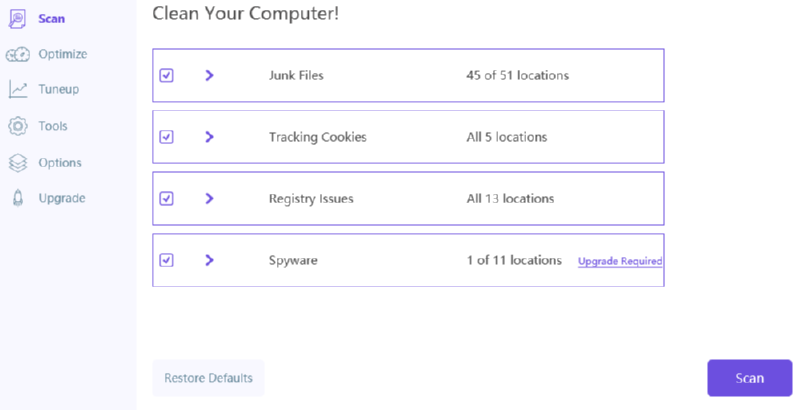Untick the Spyware checkbox
Image resolution: width=811 pixels, height=416 pixels.
click(167, 260)
